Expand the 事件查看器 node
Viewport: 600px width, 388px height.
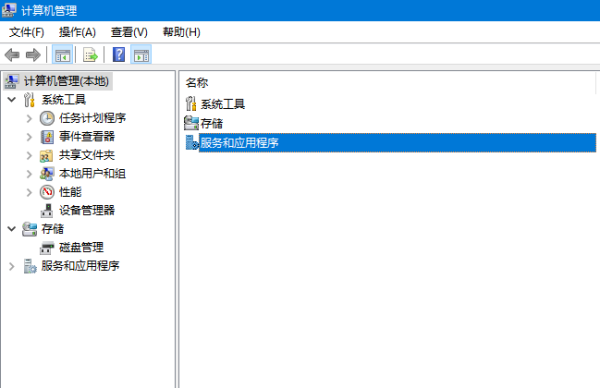(29, 137)
